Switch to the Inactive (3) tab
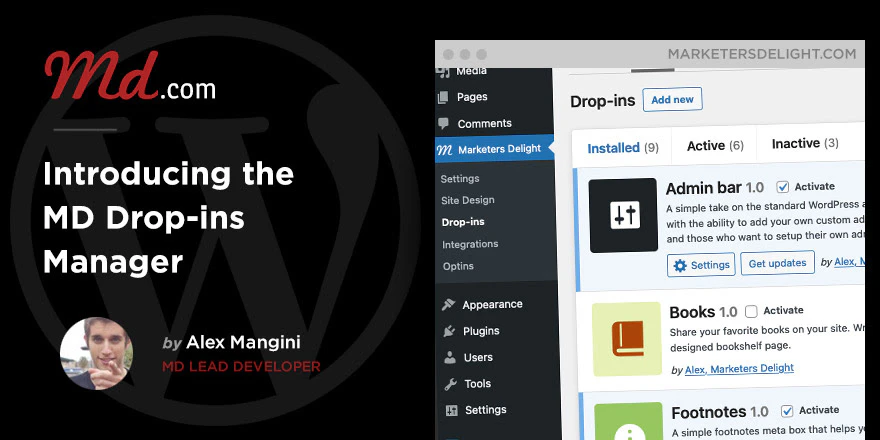This screenshot has width=880, height=440. pos(805,144)
